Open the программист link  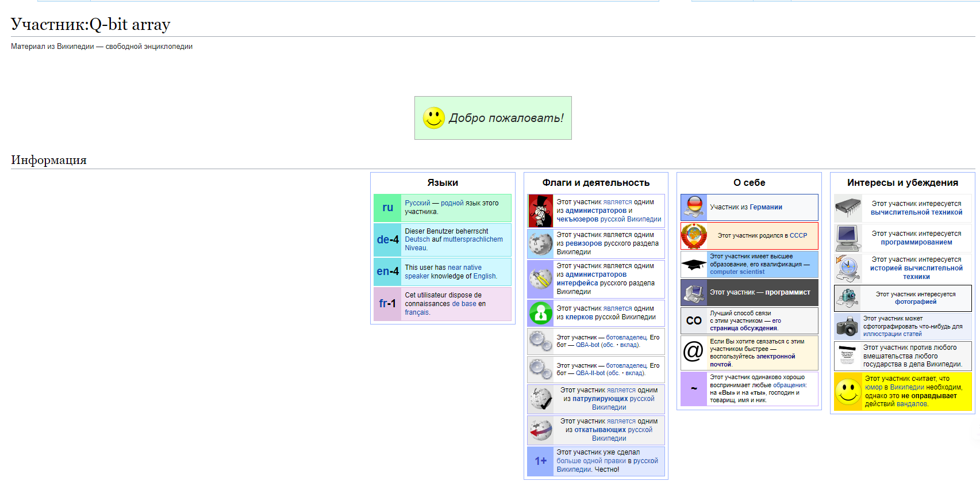point(787,292)
